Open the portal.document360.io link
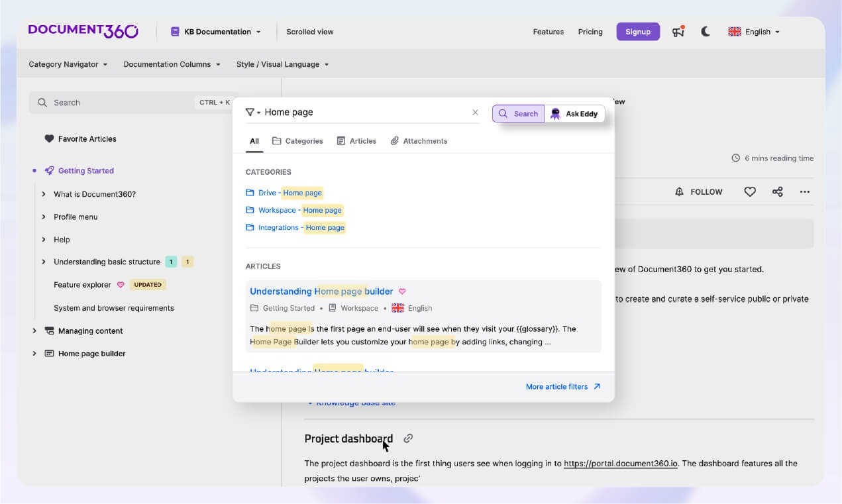This screenshot has height=504, width=842. pyautogui.click(x=621, y=464)
